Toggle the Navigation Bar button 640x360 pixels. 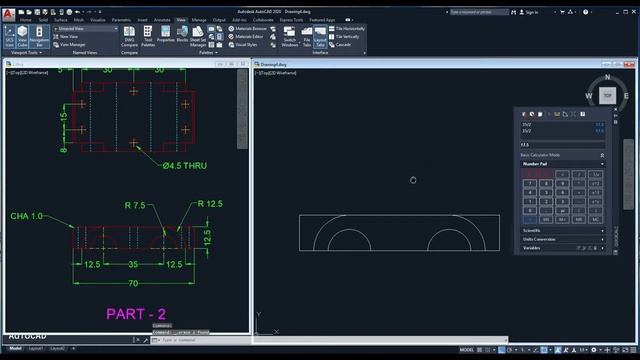[x=39, y=36]
